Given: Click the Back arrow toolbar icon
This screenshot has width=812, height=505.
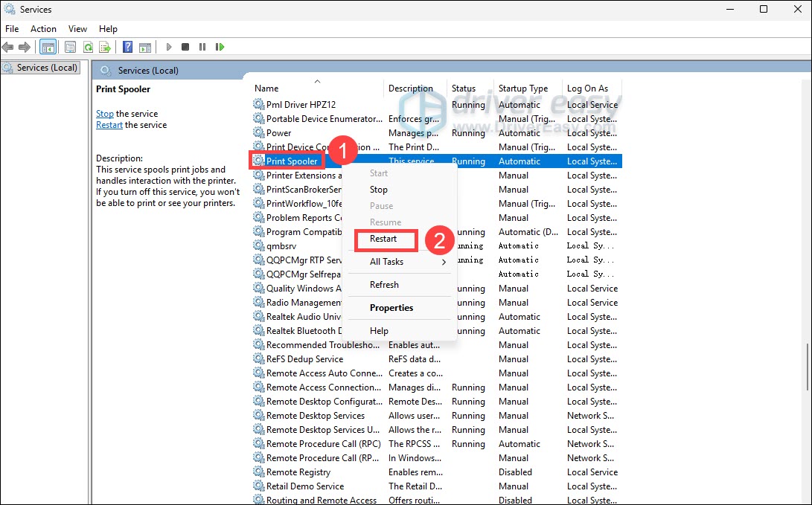Looking at the screenshot, I should (x=7, y=47).
